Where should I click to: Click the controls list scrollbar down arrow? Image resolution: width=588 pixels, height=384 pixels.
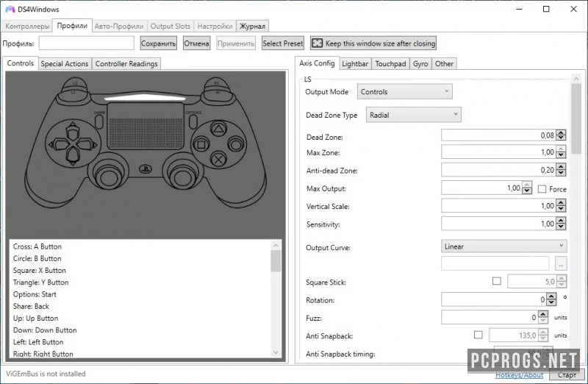276,352
